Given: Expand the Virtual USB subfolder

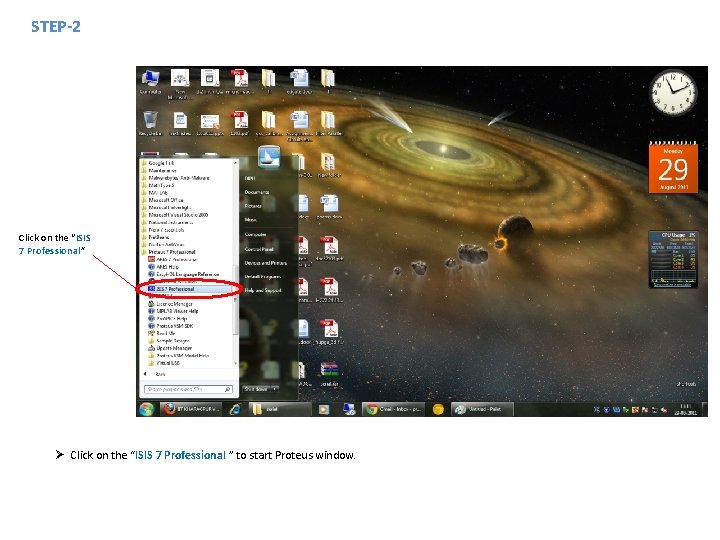Looking at the screenshot, I should (x=164, y=363).
